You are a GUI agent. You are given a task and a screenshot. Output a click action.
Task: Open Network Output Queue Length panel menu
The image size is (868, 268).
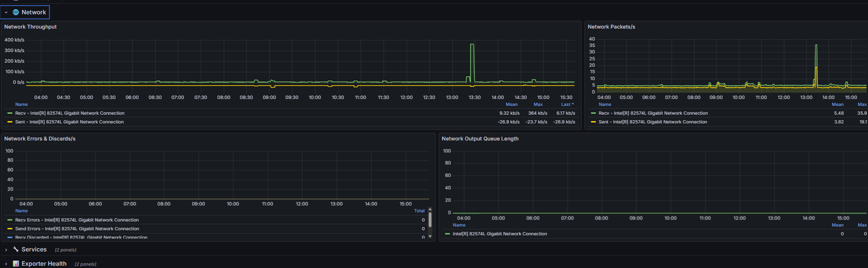tap(480, 139)
